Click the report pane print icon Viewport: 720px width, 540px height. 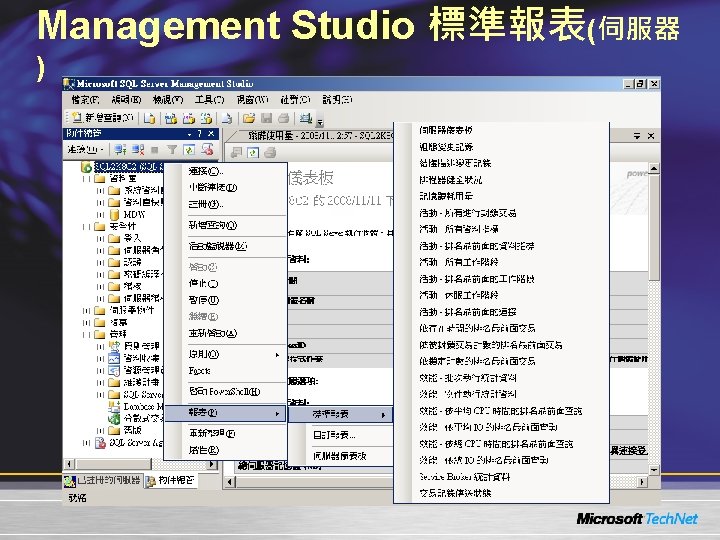[x=270, y=152]
